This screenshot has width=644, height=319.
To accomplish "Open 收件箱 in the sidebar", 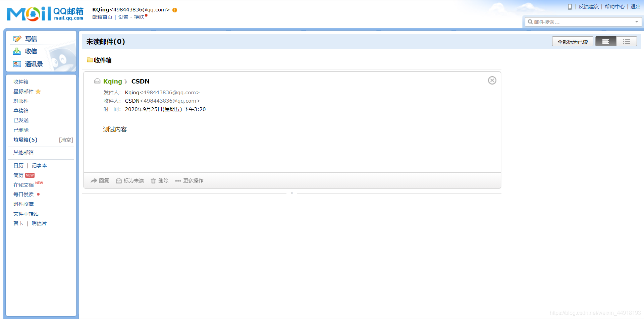I will [x=21, y=82].
